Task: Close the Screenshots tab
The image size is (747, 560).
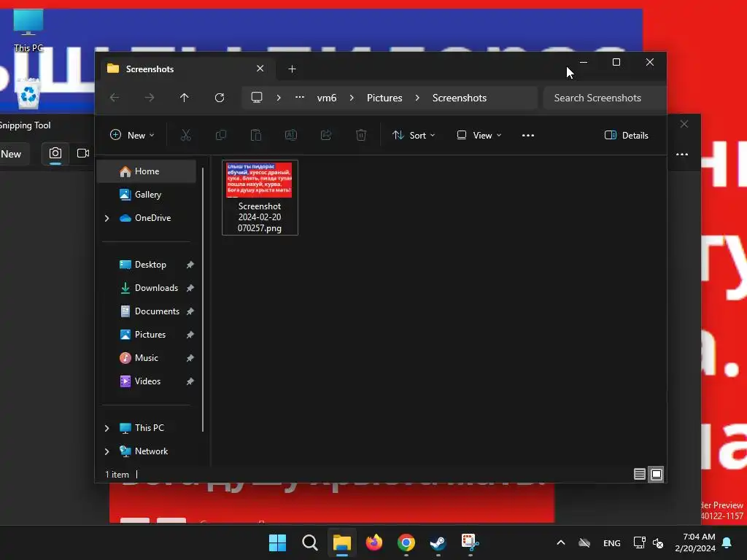Action: (x=260, y=69)
